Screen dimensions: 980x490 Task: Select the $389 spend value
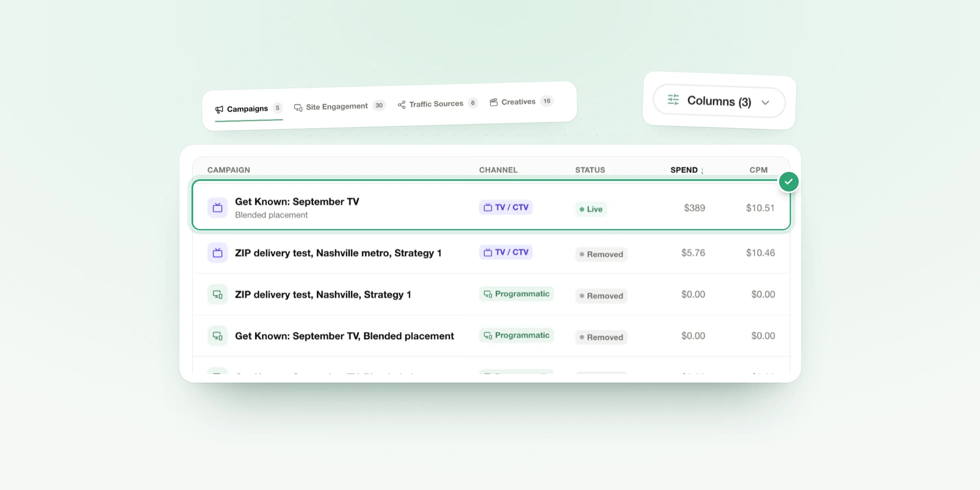tap(695, 208)
